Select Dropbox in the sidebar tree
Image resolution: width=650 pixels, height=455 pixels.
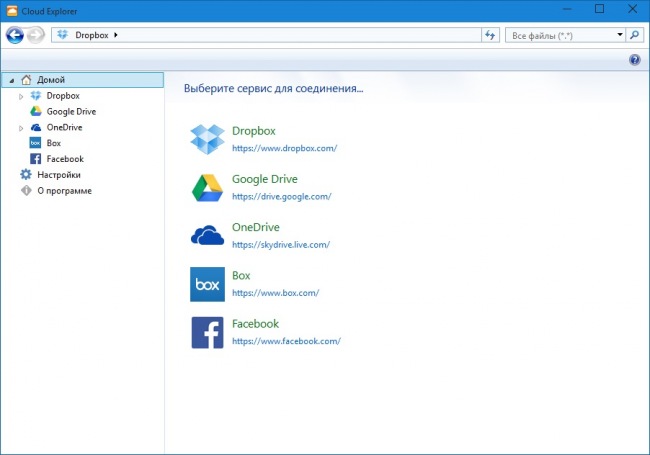[63, 96]
